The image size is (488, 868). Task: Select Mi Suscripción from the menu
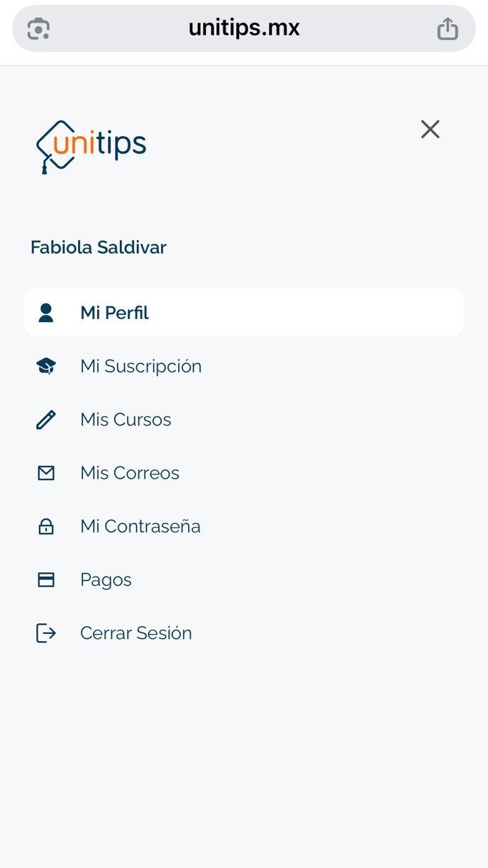click(140, 366)
